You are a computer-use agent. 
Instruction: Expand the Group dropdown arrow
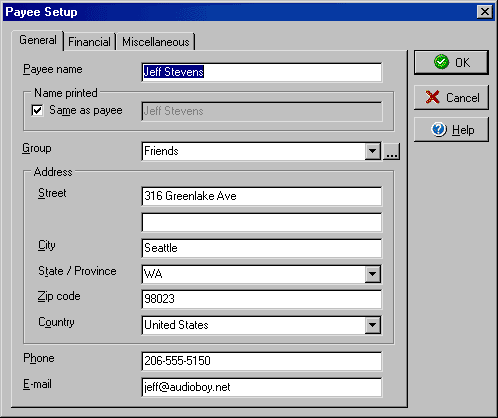coord(373,151)
